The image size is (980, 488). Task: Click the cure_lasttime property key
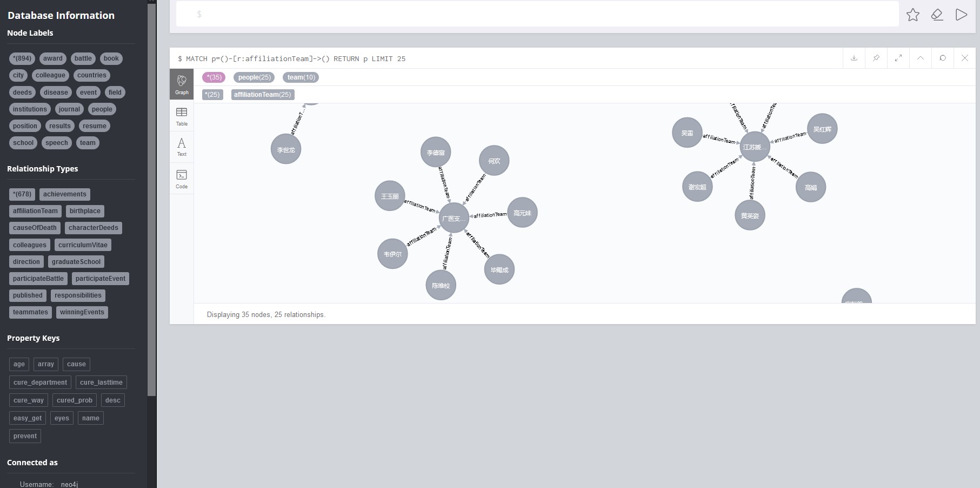pyautogui.click(x=101, y=383)
